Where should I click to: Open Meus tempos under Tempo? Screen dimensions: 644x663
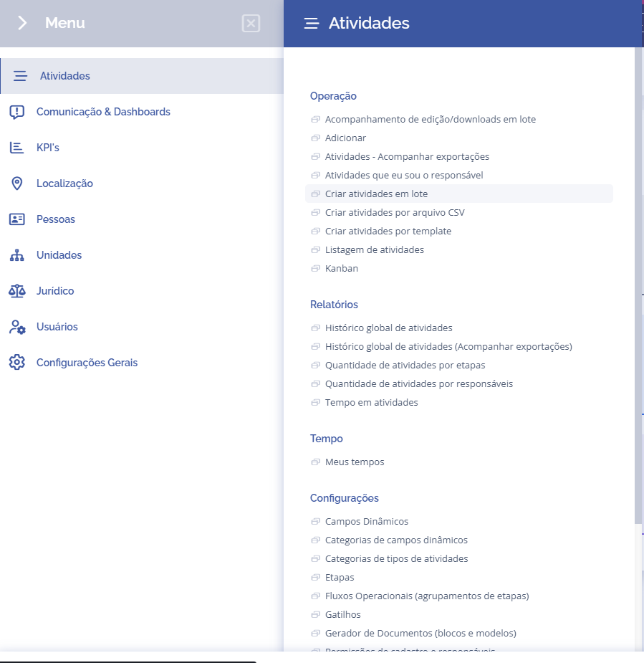(x=354, y=462)
